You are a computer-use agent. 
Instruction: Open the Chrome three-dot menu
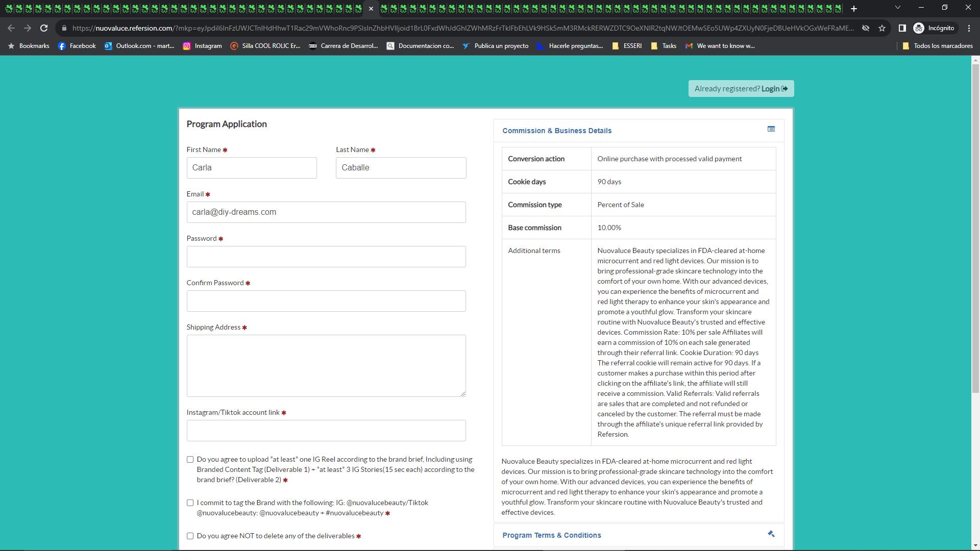(969, 28)
